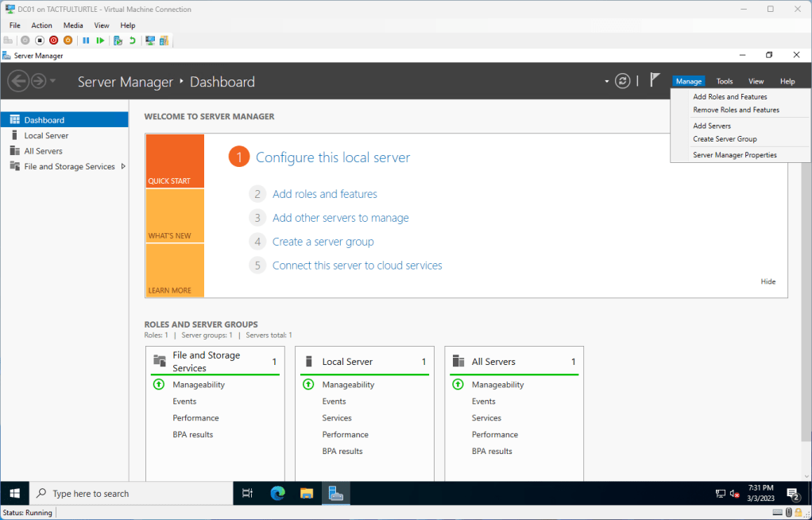Open File Explorer from the taskbar

point(307,494)
